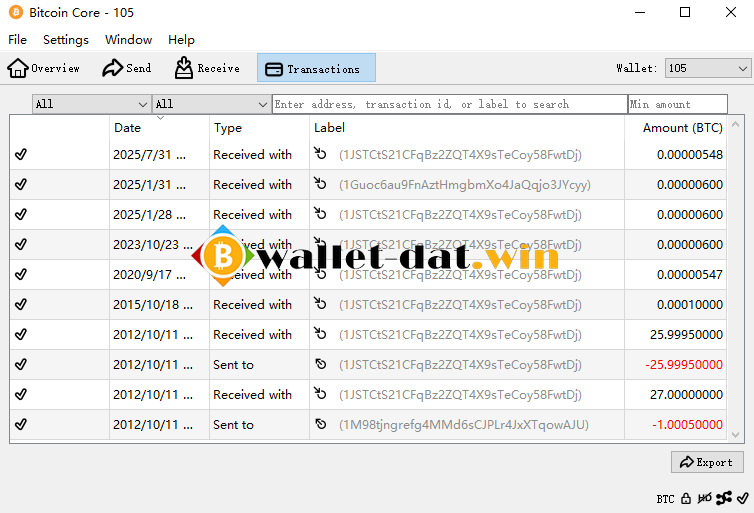The height and width of the screenshot is (513, 754).
Task: Click the received icon on the 2025/1/28 row
Action: 320,213
